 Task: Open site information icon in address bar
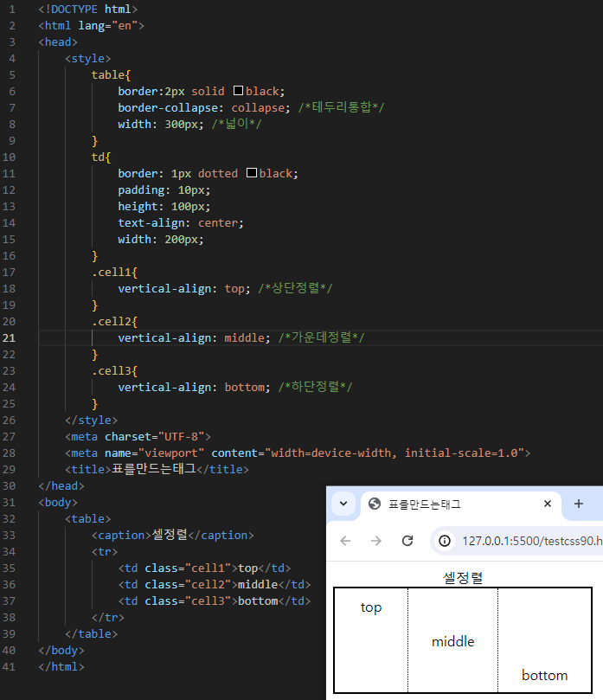tap(445, 541)
